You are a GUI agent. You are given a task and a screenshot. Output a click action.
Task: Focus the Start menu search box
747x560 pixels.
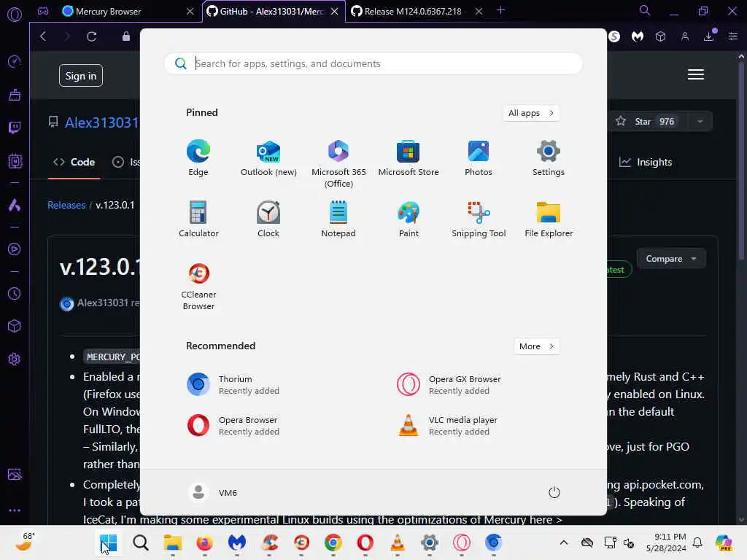(373, 63)
